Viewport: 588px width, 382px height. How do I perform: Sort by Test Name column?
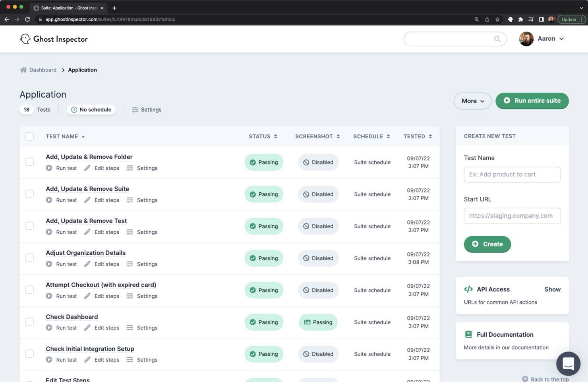pos(65,136)
